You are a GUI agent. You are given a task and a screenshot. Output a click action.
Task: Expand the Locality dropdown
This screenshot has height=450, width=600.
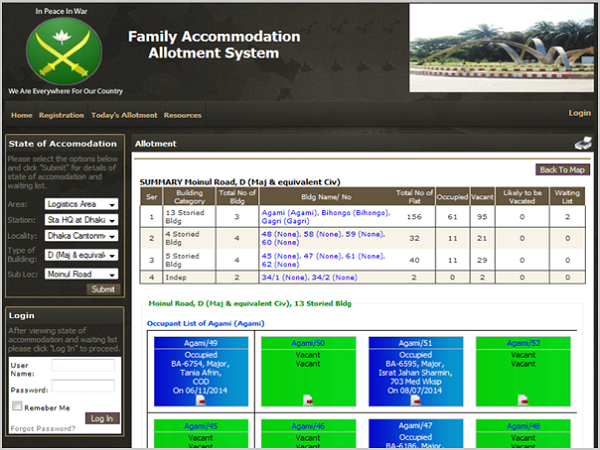(x=81, y=236)
